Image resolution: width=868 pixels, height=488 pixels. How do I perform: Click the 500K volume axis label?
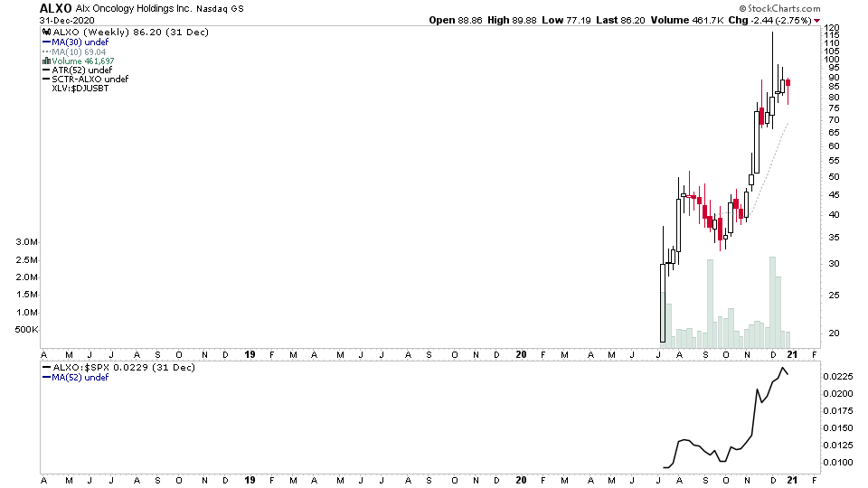point(26,330)
